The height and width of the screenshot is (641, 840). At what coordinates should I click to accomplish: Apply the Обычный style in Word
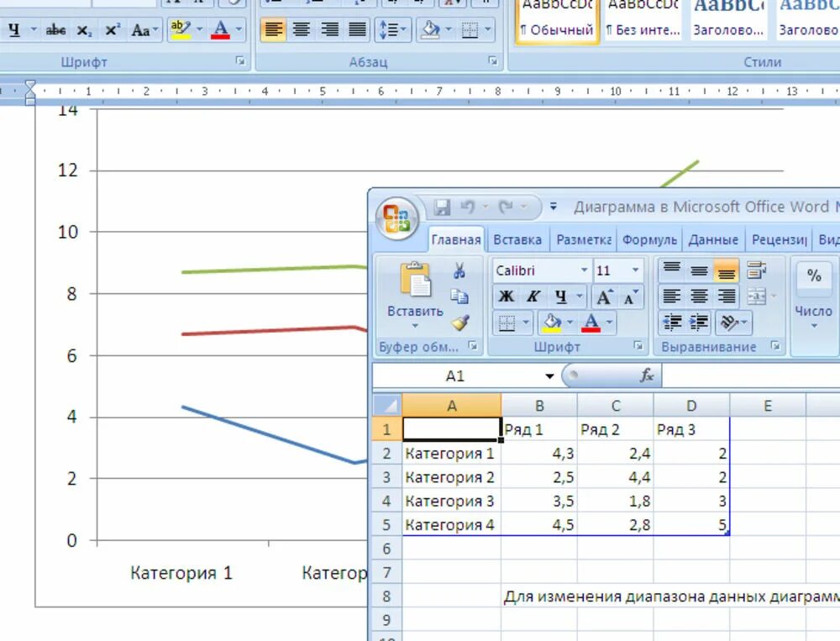coord(557,20)
